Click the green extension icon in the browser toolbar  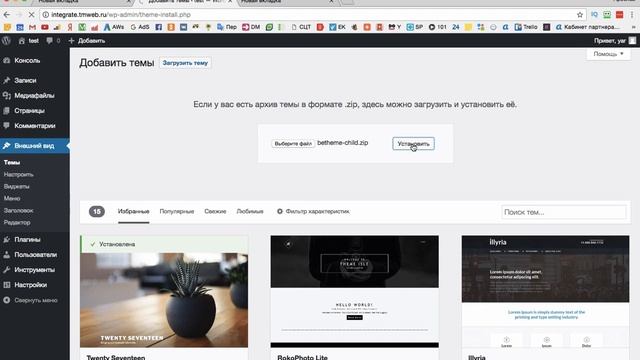[x=607, y=15]
